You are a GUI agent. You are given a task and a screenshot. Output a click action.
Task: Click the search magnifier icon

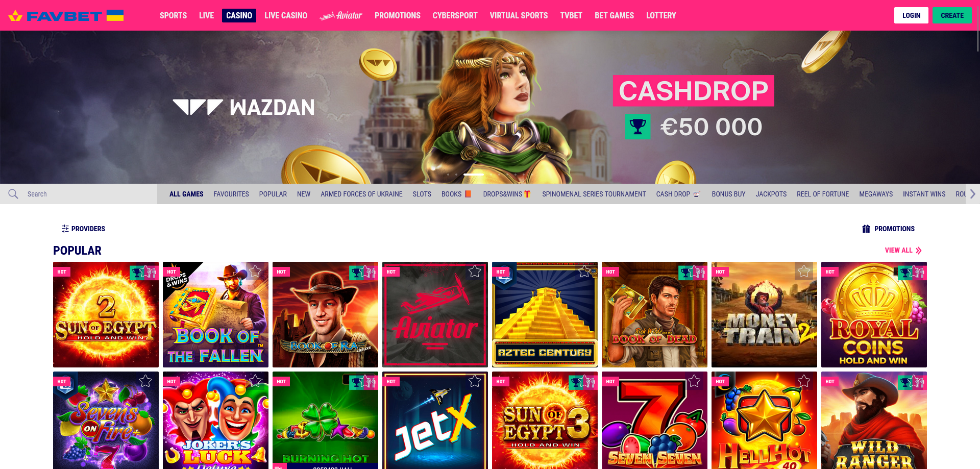13,194
